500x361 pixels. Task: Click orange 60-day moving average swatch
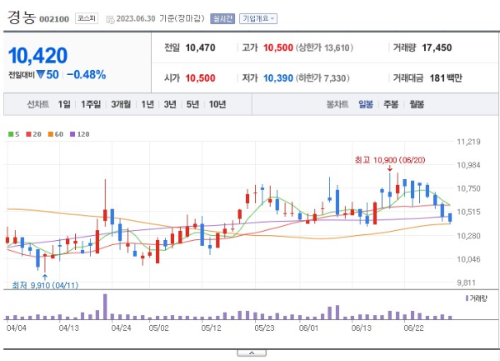pyautogui.click(x=51, y=134)
